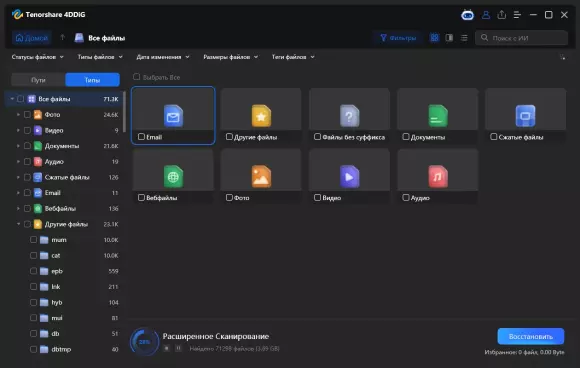This screenshot has width=580, height=368.
Task: Switch to grid thumbnail view icon
Action: [x=435, y=38]
